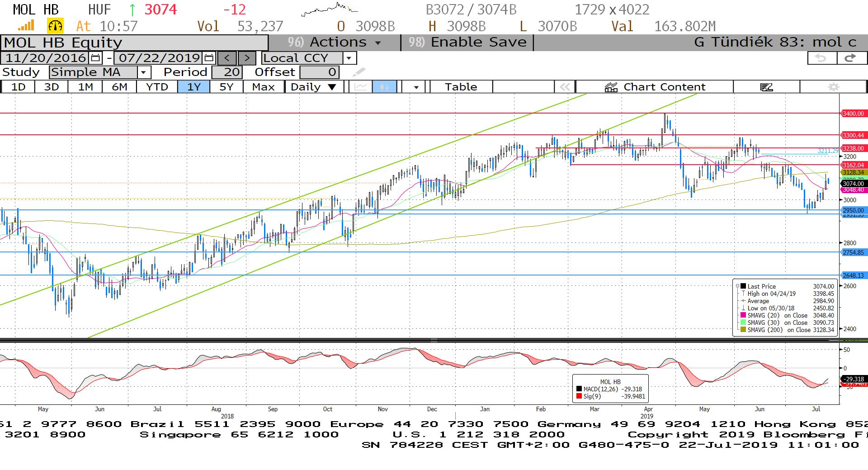Image resolution: width=868 pixels, height=470 pixels.
Task: Click the G Tündiék 83: mol c title
Action: [775, 42]
